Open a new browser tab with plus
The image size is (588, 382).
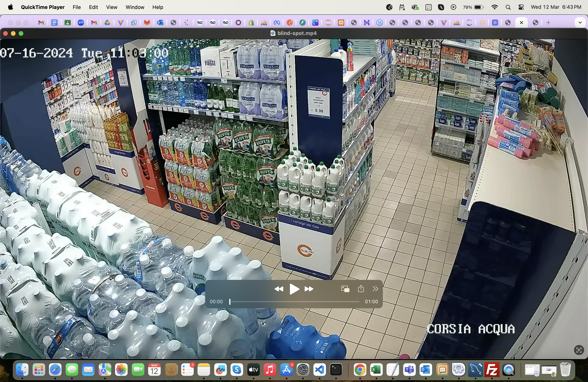548,23
